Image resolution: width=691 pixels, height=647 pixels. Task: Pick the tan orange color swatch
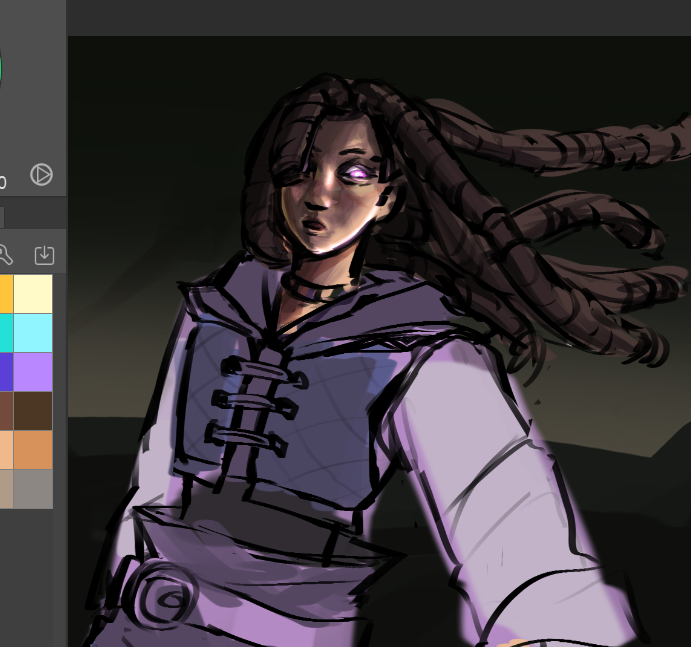coord(33,450)
